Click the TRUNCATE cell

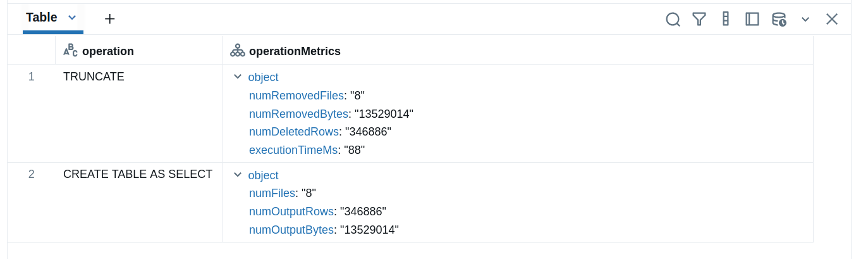(94, 77)
